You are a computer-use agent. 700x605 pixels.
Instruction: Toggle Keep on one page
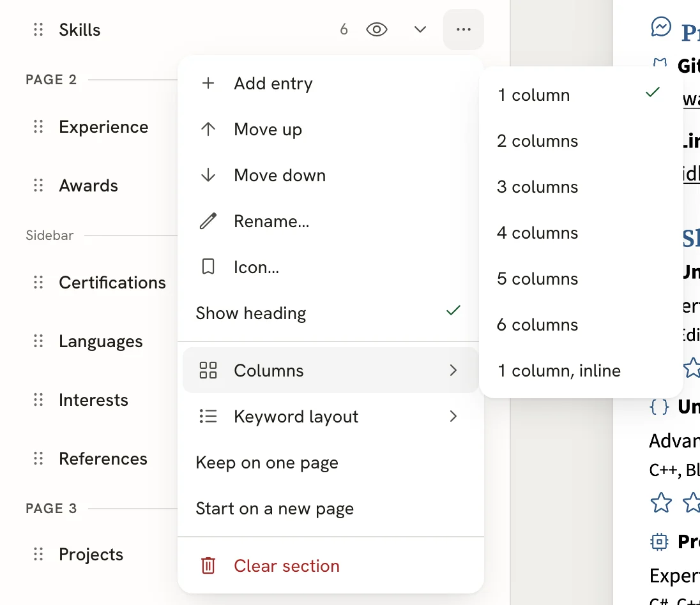tap(331, 463)
